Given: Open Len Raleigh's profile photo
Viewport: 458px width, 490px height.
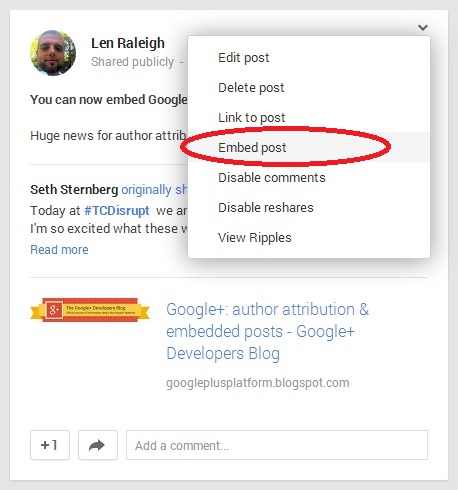Looking at the screenshot, I should coord(53,53).
